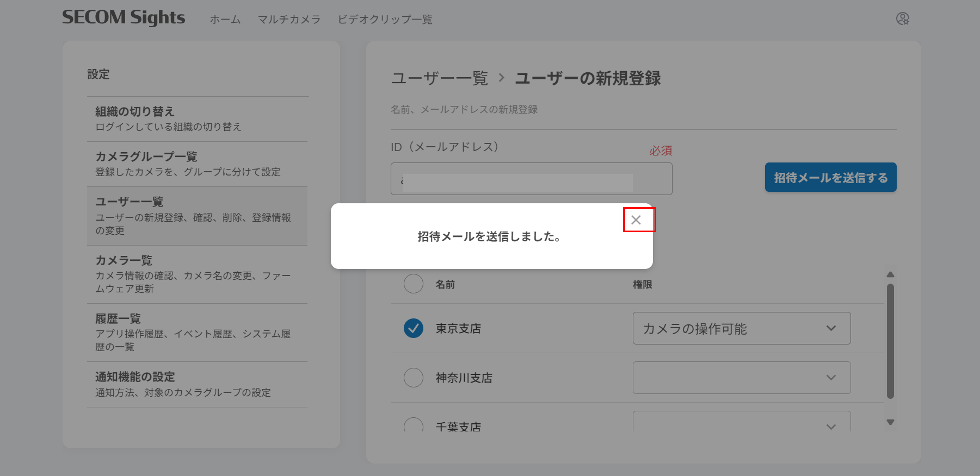Select ユーザー一覧 in the settings sidebar
The height and width of the screenshot is (476, 980).
coord(197,216)
